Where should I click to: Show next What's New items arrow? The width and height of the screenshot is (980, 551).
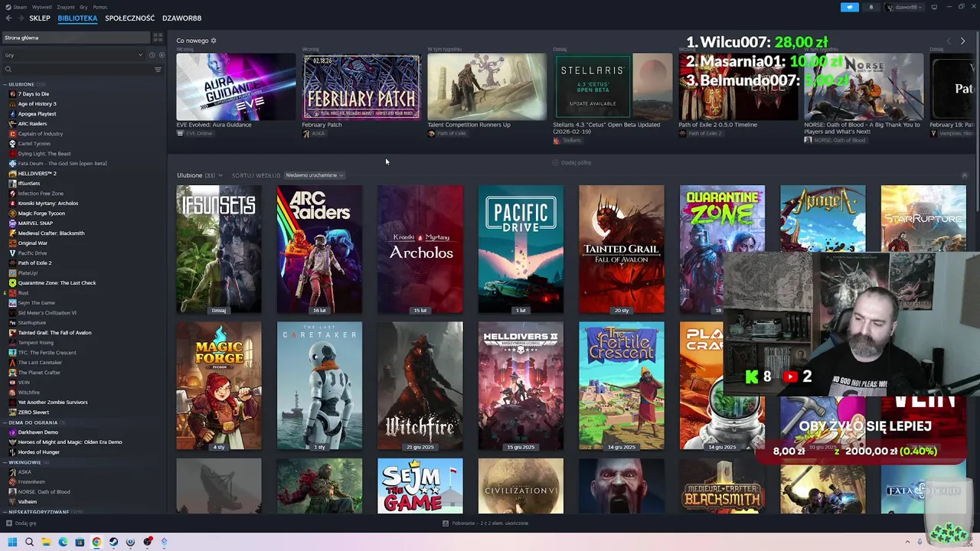coord(962,41)
